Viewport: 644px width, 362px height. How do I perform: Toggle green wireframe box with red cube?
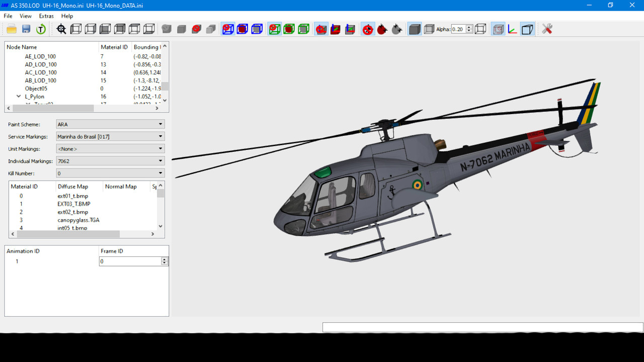tap(289, 29)
